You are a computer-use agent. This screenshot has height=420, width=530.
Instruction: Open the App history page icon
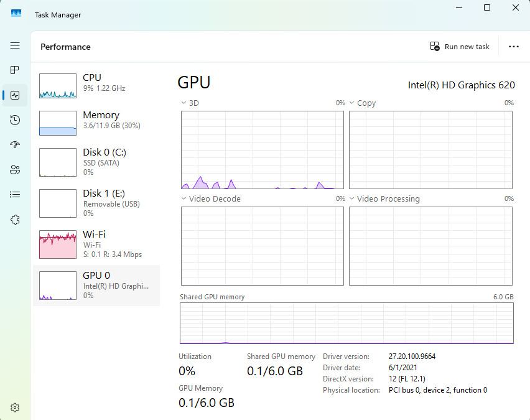click(15, 120)
